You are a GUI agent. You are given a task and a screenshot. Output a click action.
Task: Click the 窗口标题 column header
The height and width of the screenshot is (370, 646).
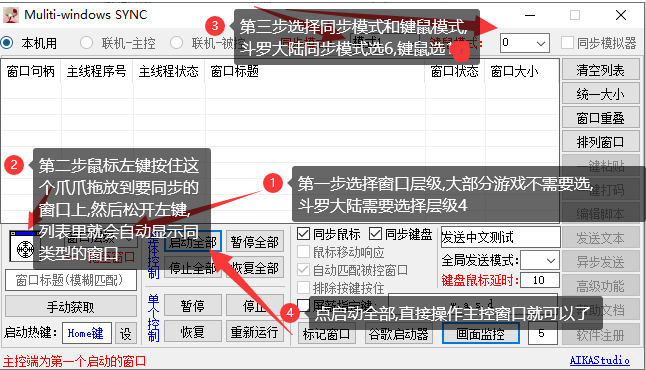(x=234, y=71)
